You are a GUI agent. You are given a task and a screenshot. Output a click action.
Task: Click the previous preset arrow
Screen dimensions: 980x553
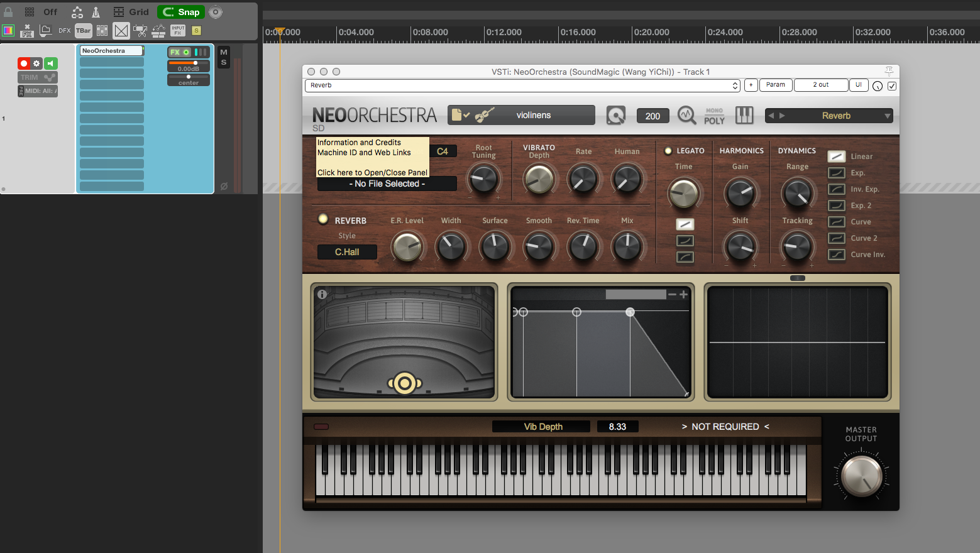click(771, 116)
